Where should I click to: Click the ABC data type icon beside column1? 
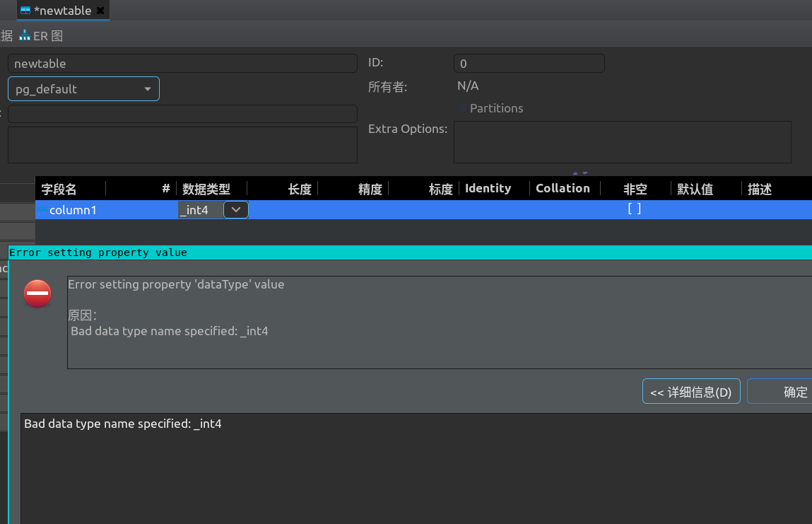(x=42, y=209)
